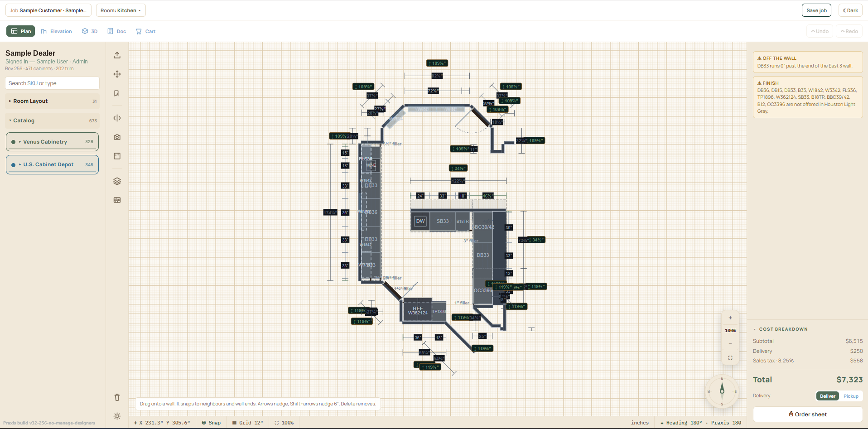Screen dimensions: 868x429
Task: Click the Redo button
Action: [849, 31]
